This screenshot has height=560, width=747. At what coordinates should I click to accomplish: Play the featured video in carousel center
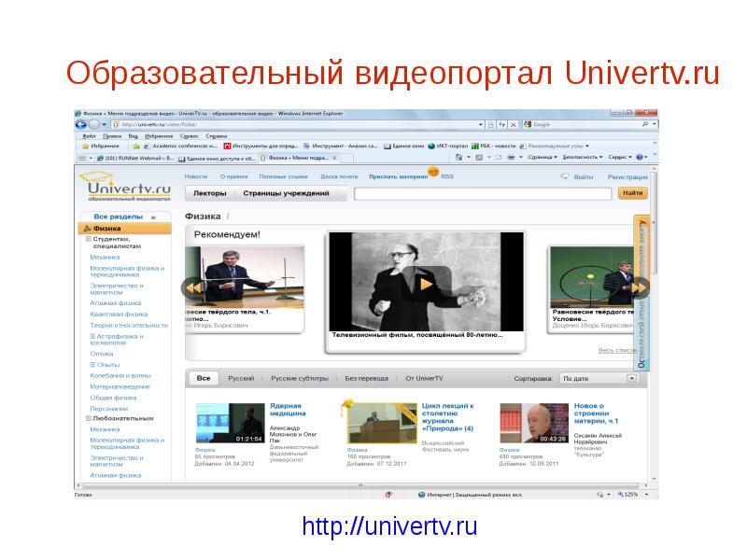(425, 282)
